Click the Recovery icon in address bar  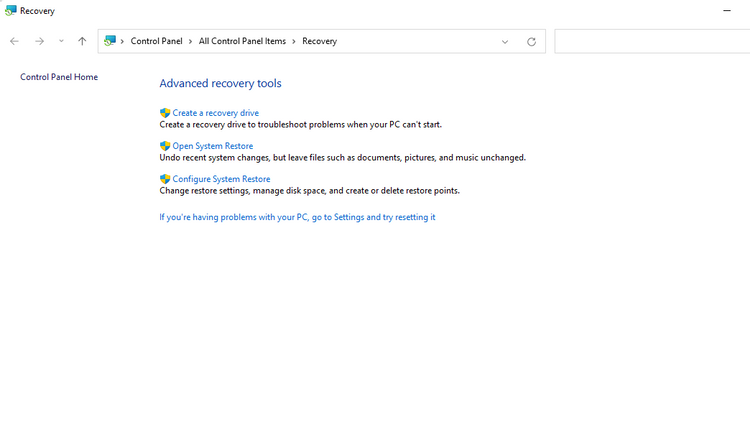click(x=110, y=41)
